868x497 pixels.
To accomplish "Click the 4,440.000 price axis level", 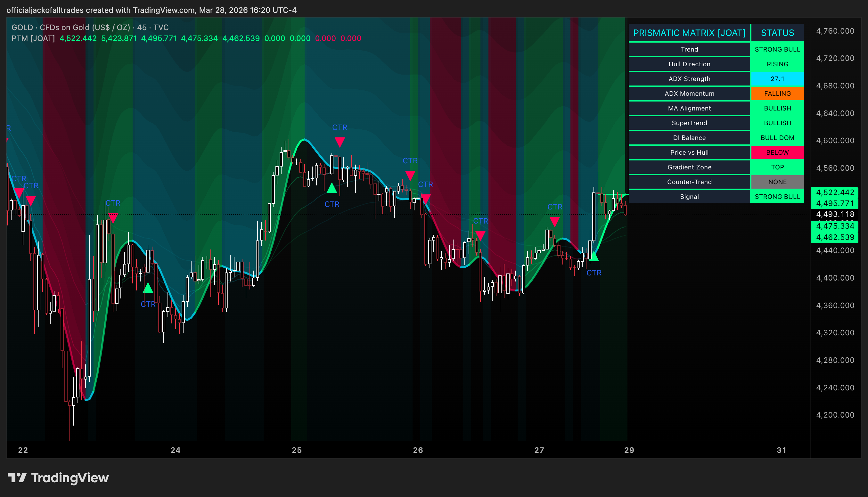I will click(x=835, y=250).
